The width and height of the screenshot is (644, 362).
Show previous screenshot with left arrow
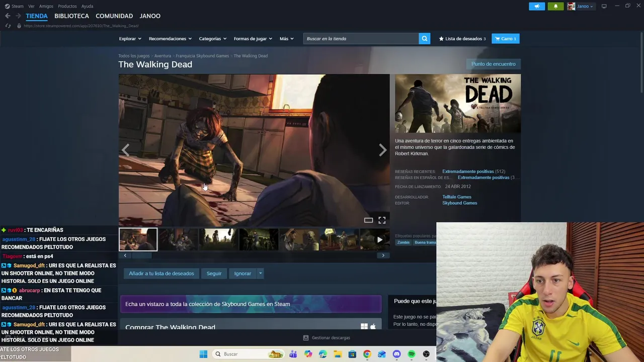pyautogui.click(x=125, y=150)
